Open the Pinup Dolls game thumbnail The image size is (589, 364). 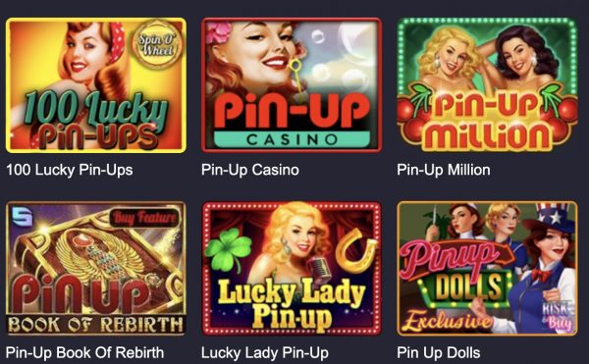(487, 269)
